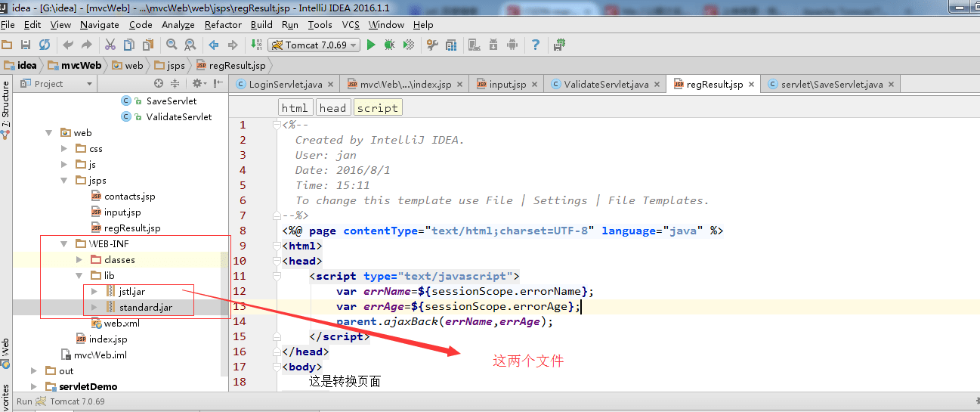980x412 pixels.
Task: Collapse the WEB-INF folder
Action: (x=64, y=243)
